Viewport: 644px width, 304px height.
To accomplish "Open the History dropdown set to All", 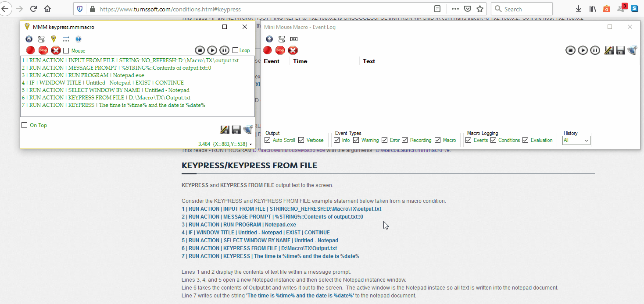I will point(576,141).
